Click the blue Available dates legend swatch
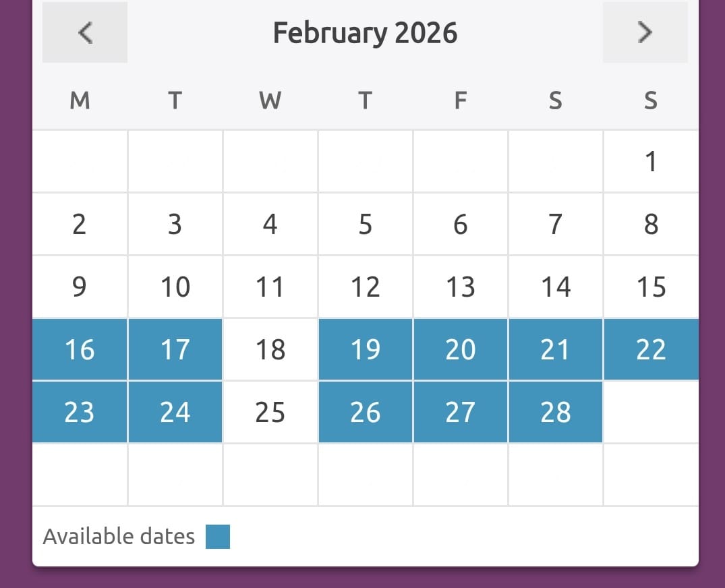The image size is (725, 588). [x=218, y=537]
